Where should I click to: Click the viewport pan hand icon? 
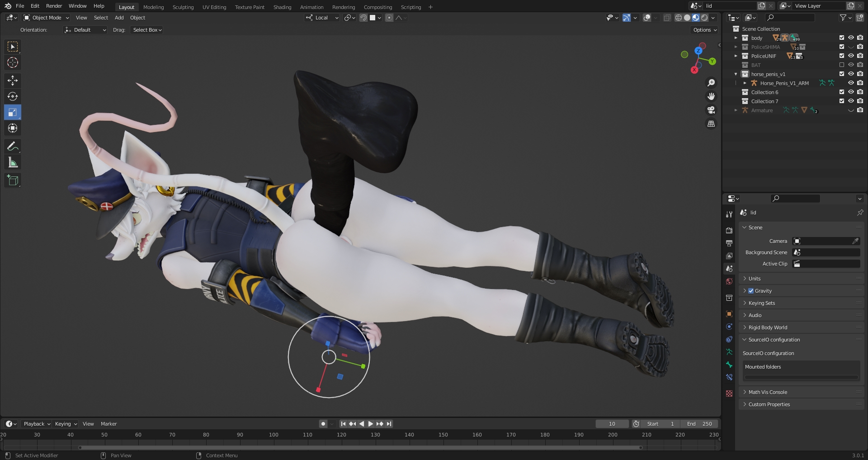tap(711, 96)
